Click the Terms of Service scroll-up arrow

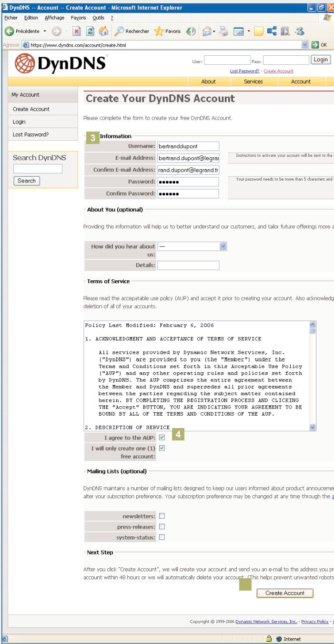coord(313,325)
